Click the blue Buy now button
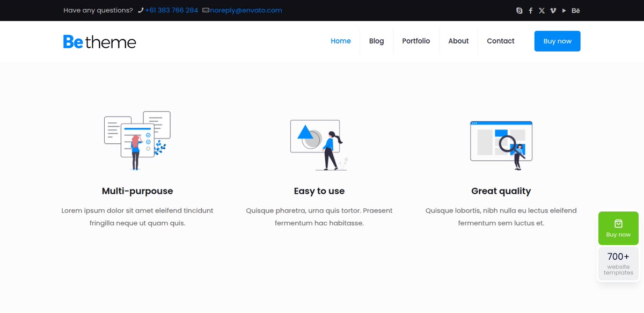The image size is (644, 313). coord(557,41)
